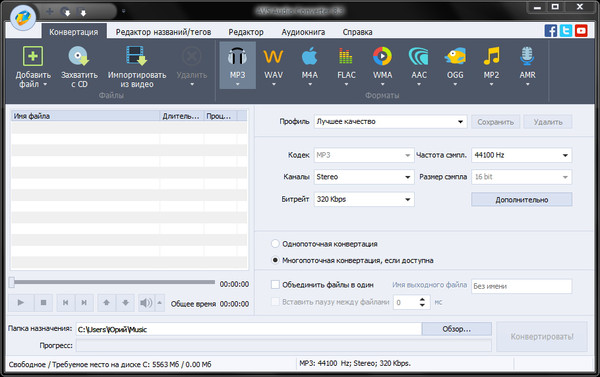Open the Twitter page icon
This screenshot has width=600, height=377.
(x=566, y=31)
